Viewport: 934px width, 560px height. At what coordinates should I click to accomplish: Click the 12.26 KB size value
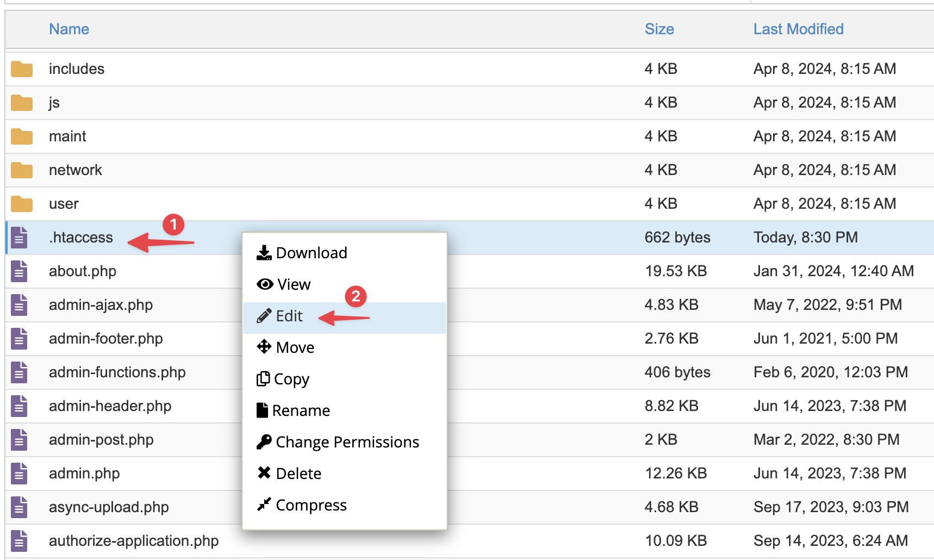click(x=676, y=474)
